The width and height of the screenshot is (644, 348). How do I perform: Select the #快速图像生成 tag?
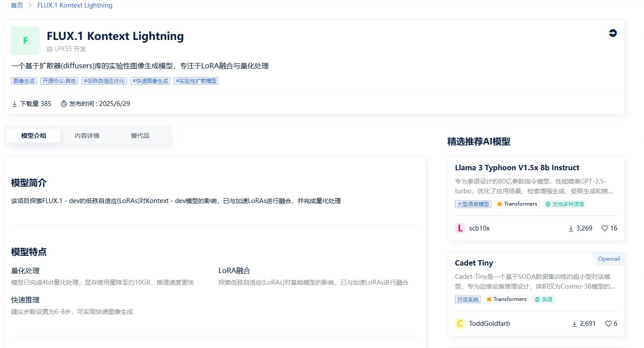[x=150, y=81]
